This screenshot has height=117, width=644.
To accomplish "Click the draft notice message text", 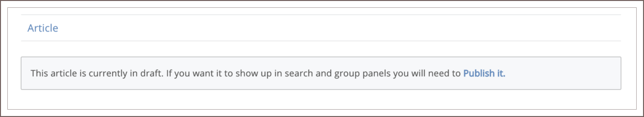I will (268, 74).
